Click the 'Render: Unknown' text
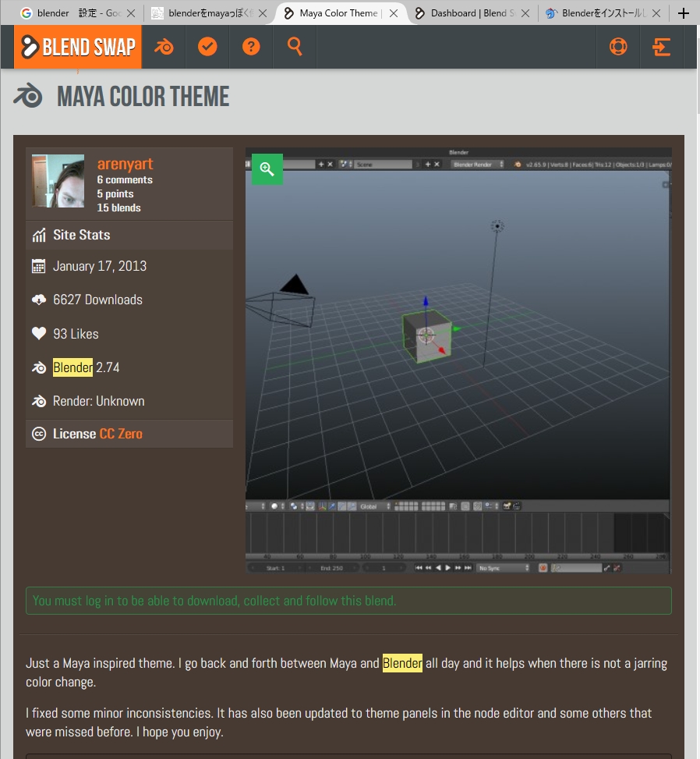This screenshot has height=759, width=700. pyautogui.click(x=99, y=401)
